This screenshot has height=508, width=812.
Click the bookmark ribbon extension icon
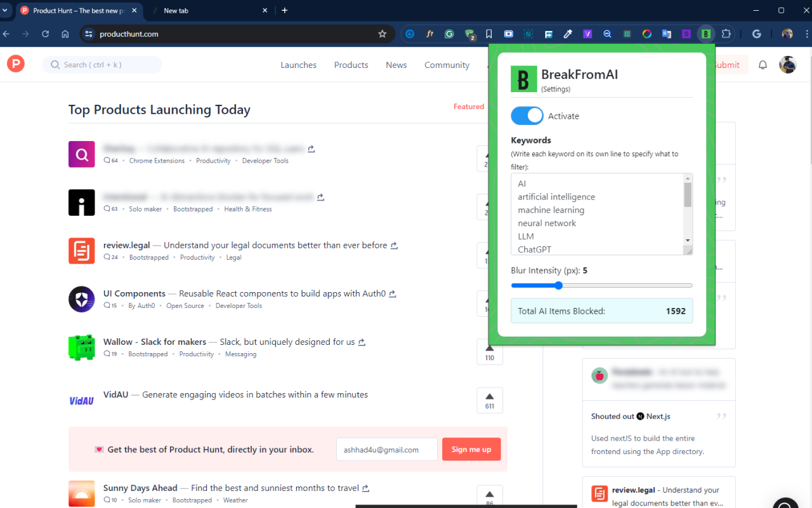click(x=489, y=34)
